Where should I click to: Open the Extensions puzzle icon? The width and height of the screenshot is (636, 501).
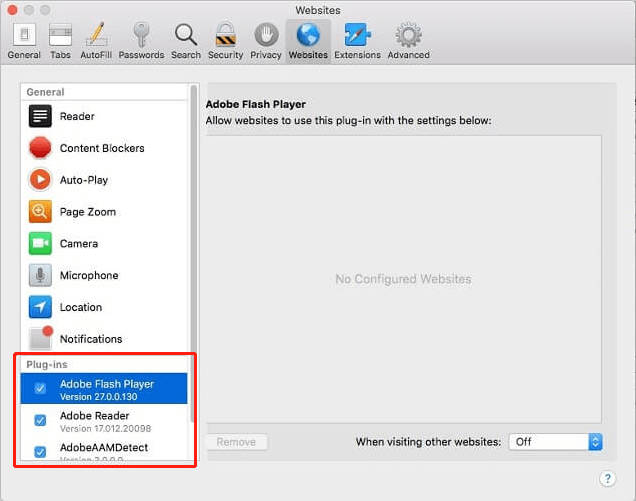[357, 34]
